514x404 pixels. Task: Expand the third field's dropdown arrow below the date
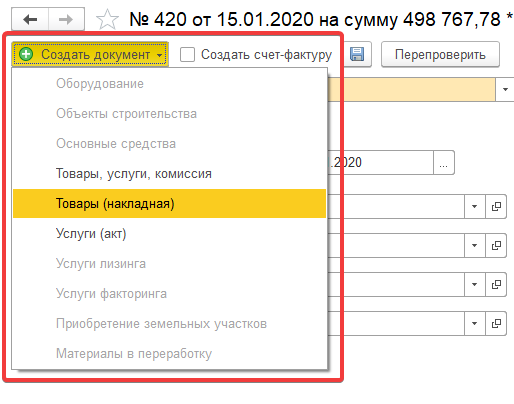tap(475, 284)
